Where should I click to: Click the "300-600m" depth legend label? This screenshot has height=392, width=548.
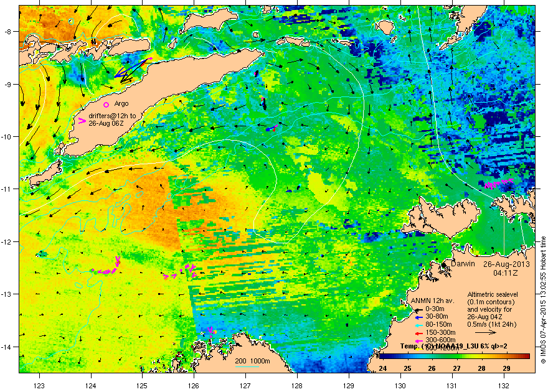[x=440, y=340]
